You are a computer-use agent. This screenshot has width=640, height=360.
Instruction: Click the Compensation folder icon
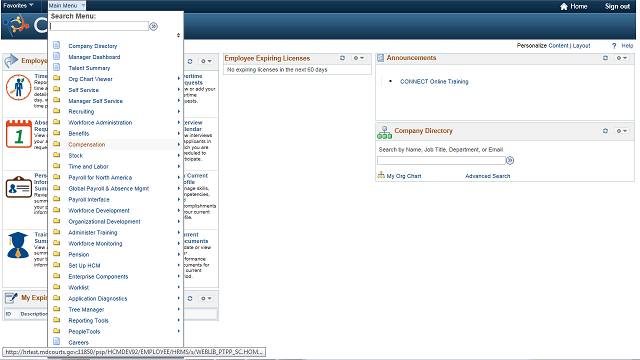(57, 144)
